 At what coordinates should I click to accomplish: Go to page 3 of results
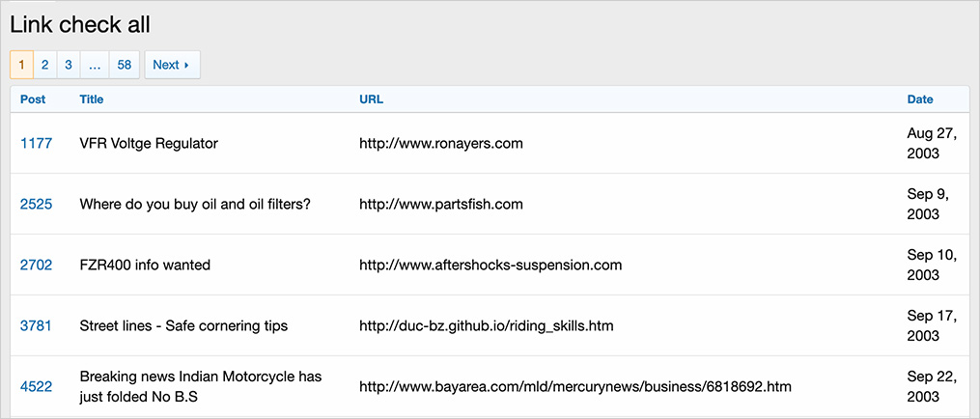click(69, 65)
